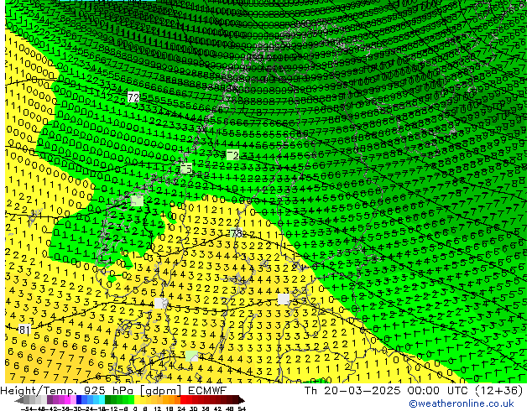The height and width of the screenshot is (411, 532).
Task: Select the Th 20-03-2025 00:00 UTC date label
Action: pos(413,391)
